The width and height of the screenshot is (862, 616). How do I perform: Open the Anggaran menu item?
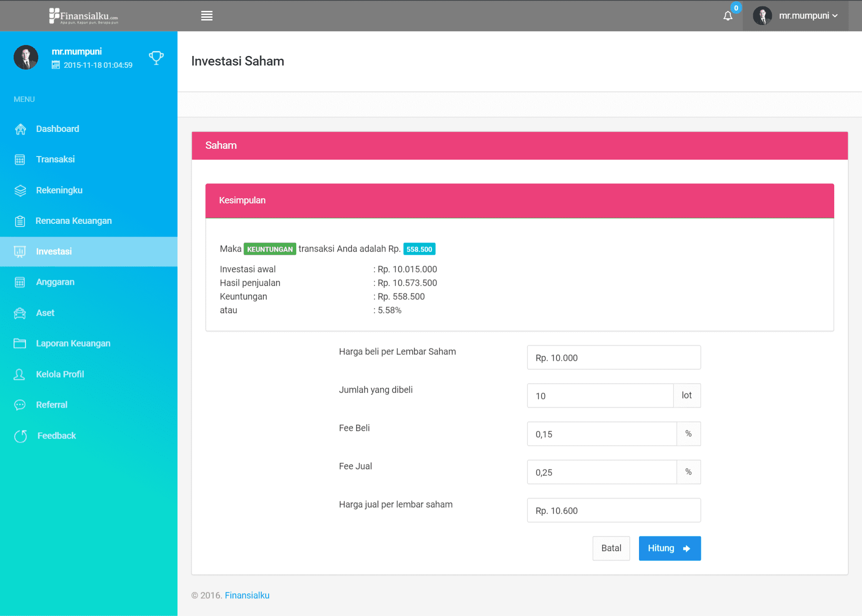coord(55,282)
